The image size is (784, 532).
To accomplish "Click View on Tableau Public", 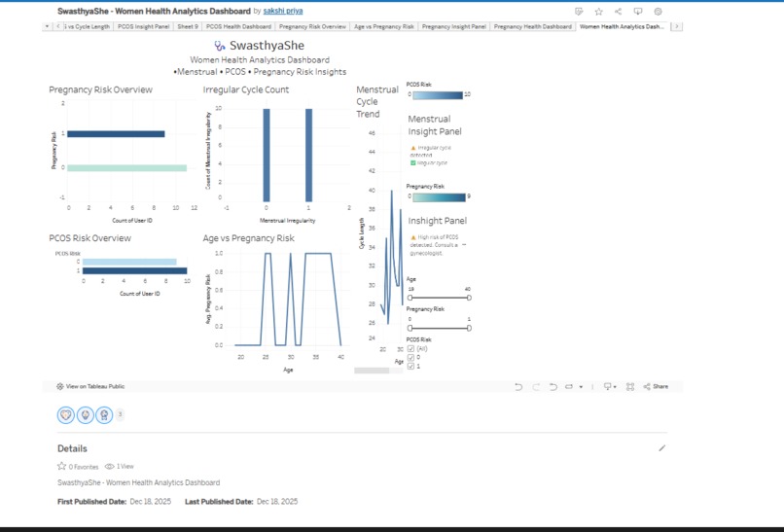I will [90, 386].
